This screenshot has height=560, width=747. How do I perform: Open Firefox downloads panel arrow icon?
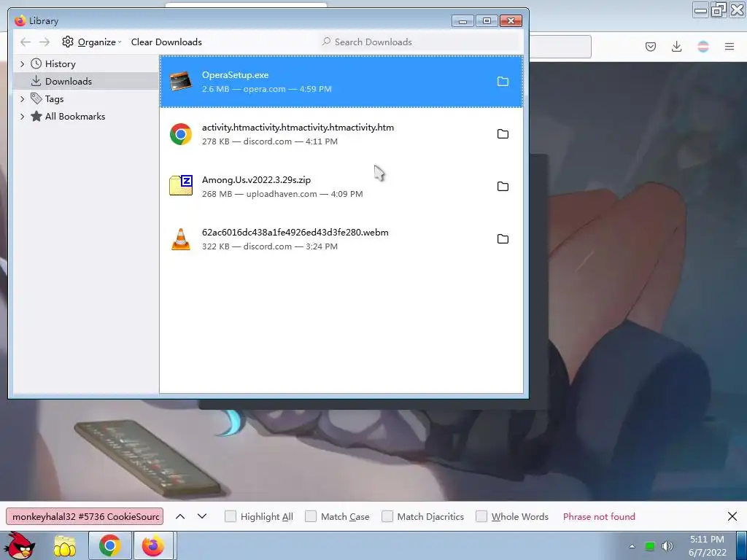[676, 46]
